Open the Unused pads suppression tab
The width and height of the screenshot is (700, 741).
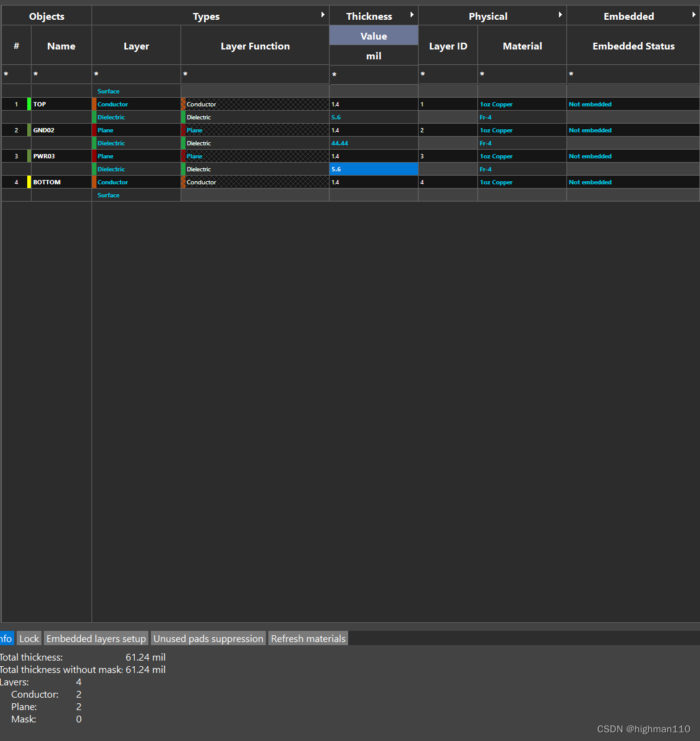[208, 638]
